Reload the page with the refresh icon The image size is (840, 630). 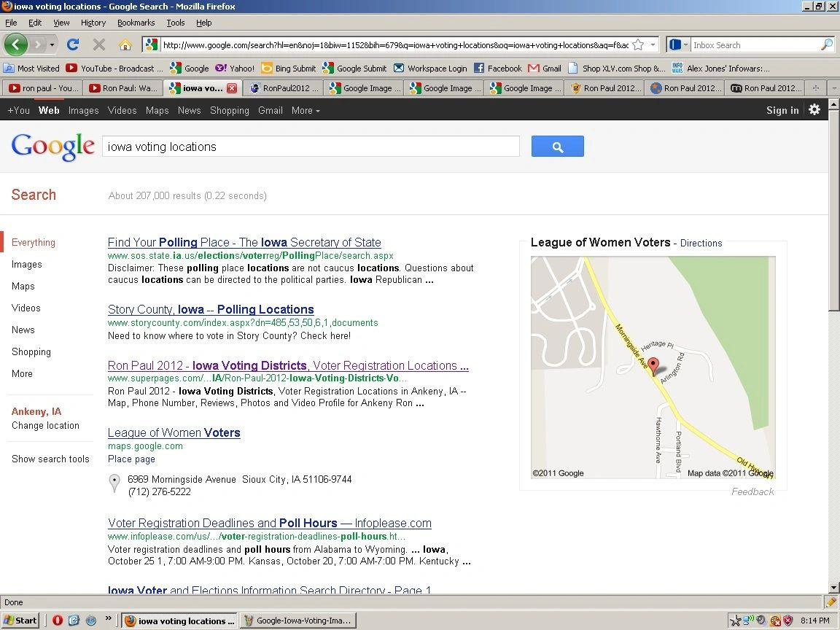(73, 44)
